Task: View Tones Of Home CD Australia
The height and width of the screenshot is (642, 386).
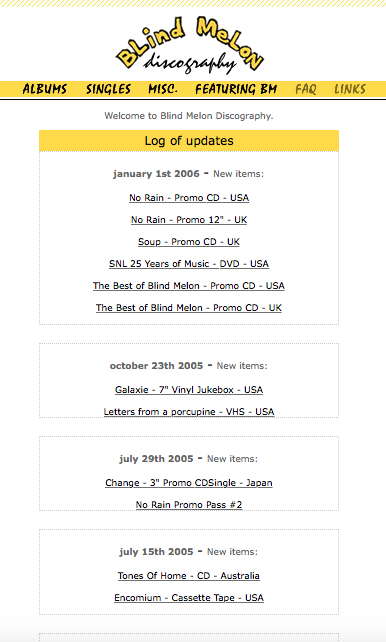Action: (x=189, y=576)
